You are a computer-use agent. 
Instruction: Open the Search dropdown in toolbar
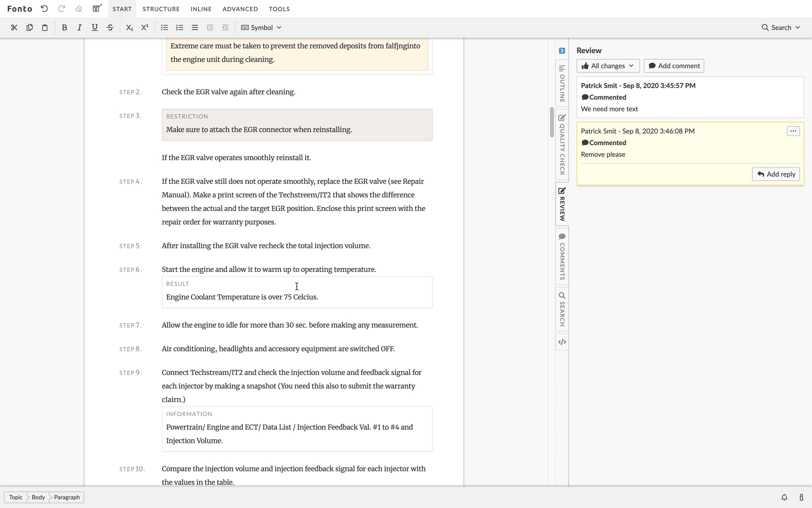[x=781, y=27]
